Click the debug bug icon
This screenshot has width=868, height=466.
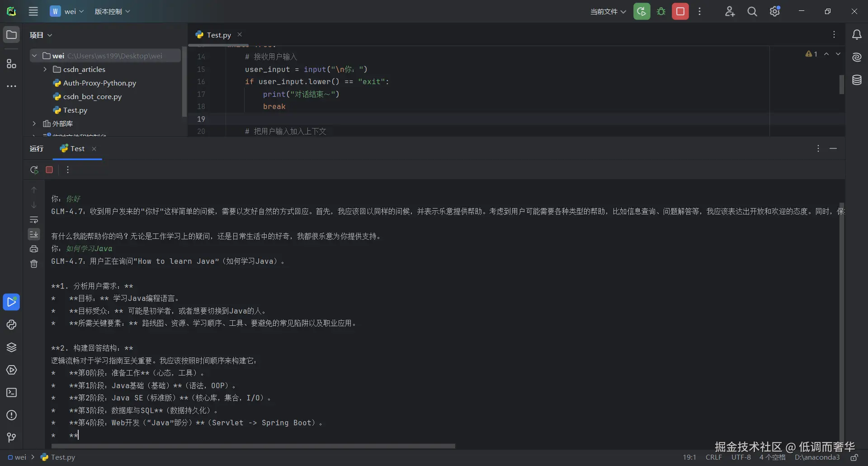point(661,12)
